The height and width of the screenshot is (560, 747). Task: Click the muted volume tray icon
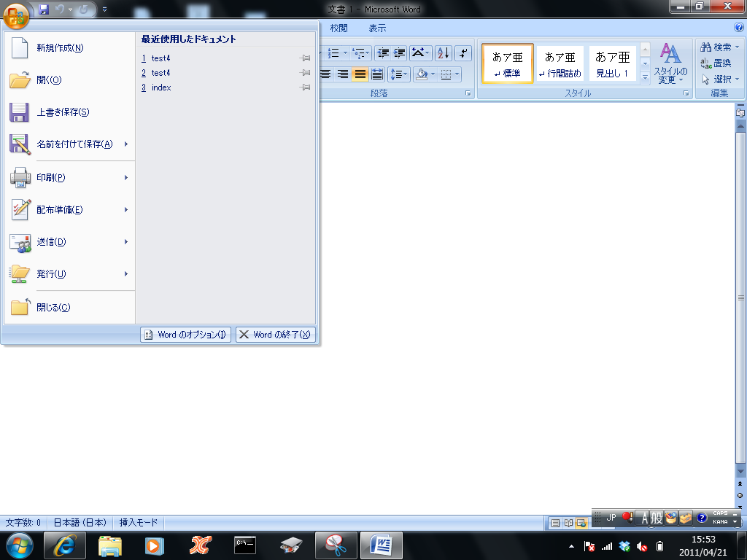[x=642, y=546]
